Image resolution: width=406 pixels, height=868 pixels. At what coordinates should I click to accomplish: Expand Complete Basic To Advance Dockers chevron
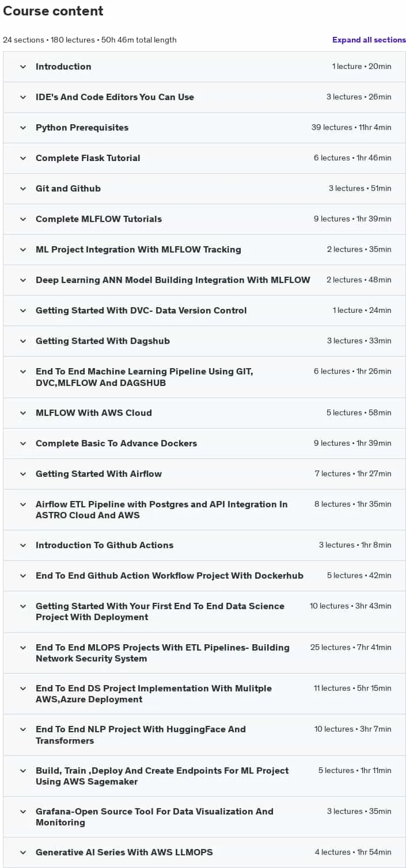point(23,443)
